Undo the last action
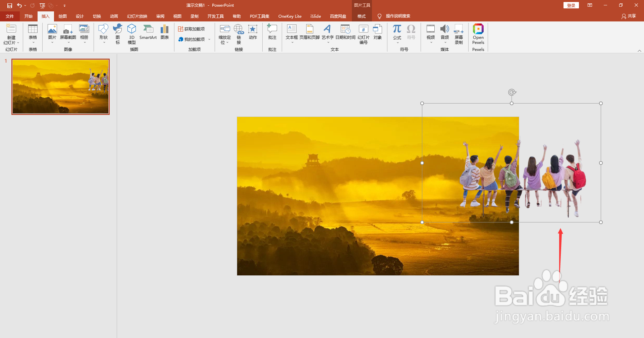This screenshot has height=338, width=644. tap(19, 5)
